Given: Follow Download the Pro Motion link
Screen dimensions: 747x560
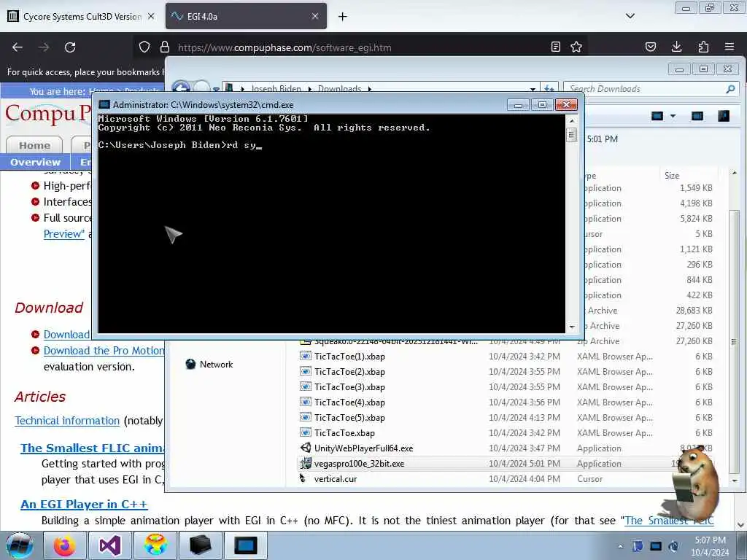Looking at the screenshot, I should pos(104,351).
